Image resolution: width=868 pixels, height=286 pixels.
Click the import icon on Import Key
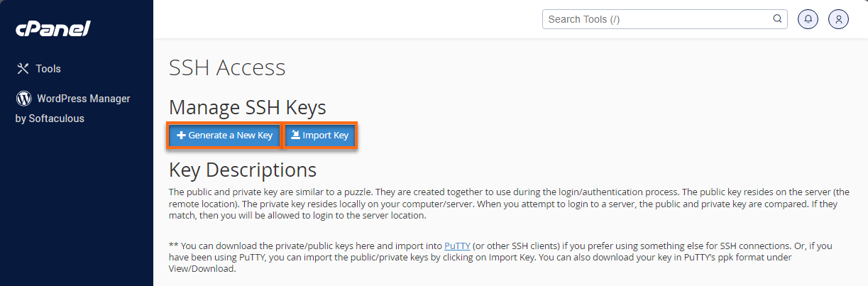(295, 136)
